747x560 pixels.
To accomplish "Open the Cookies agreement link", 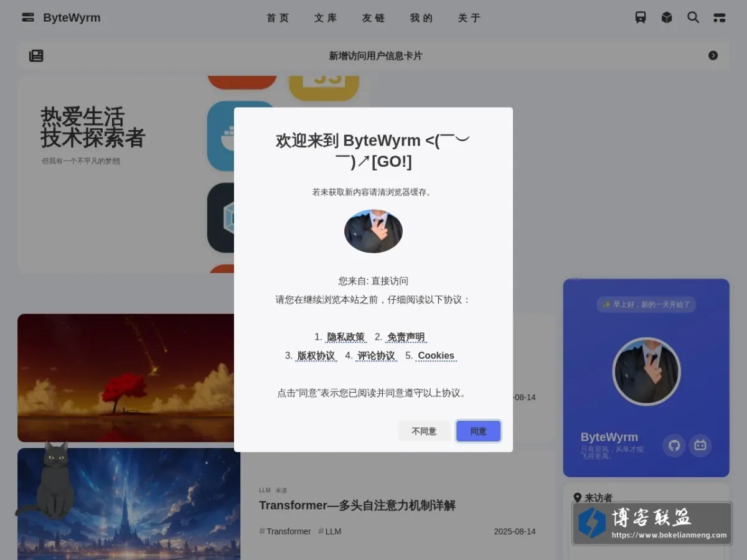I will click(x=436, y=356).
